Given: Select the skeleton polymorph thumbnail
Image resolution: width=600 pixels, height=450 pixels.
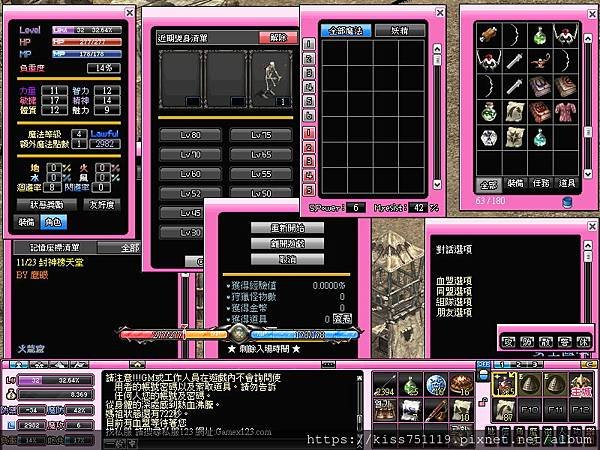Looking at the screenshot, I should coord(271,79).
